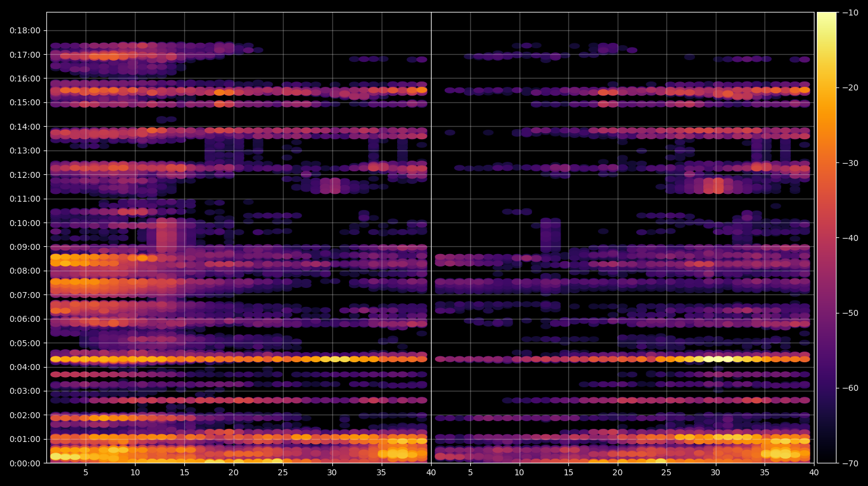
Task: Click the 0:03:00 time axis label
Action: (25, 391)
